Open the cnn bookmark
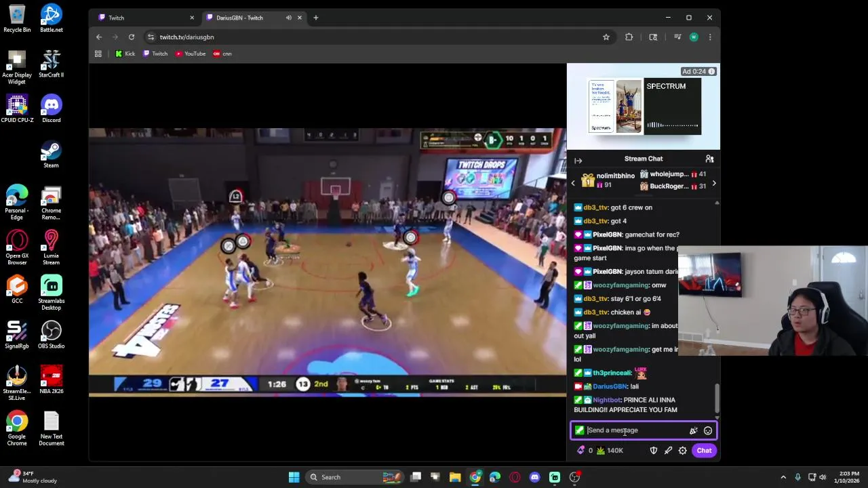The height and width of the screenshot is (488, 868). [x=222, y=54]
